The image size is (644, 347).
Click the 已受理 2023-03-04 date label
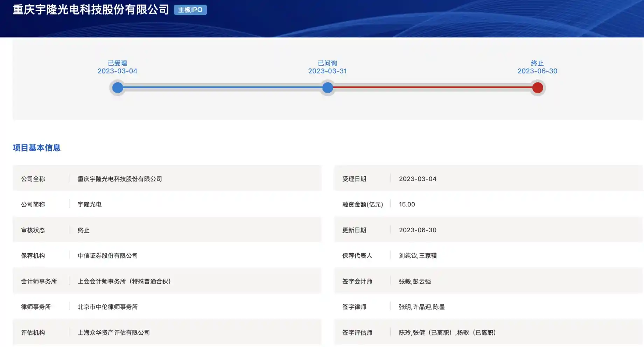(118, 71)
